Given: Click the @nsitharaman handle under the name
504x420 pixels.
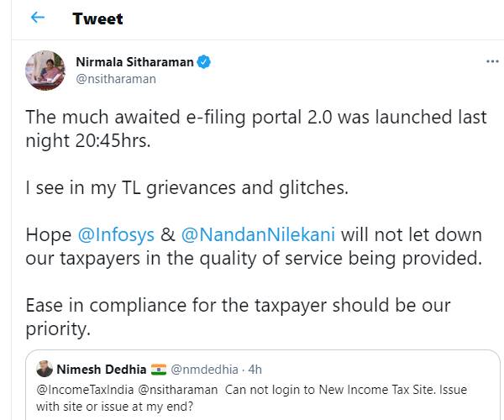Looking at the screenshot, I should (x=116, y=78).
